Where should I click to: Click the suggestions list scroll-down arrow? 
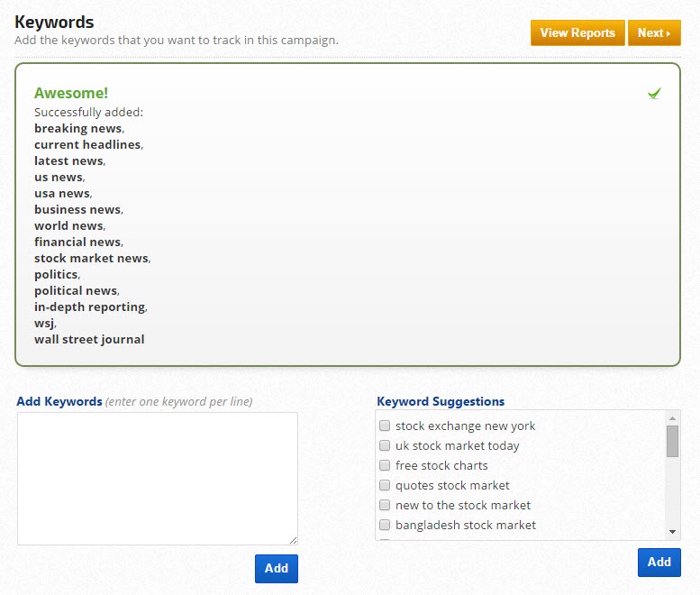pyautogui.click(x=673, y=532)
